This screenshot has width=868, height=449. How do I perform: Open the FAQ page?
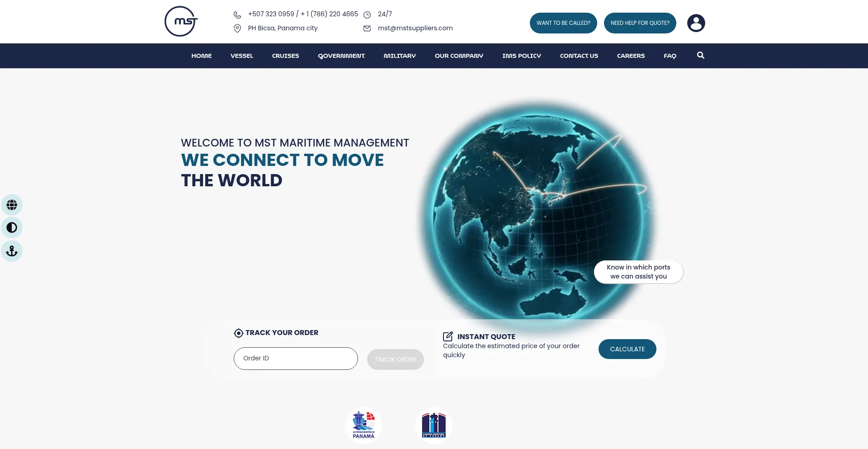click(670, 56)
